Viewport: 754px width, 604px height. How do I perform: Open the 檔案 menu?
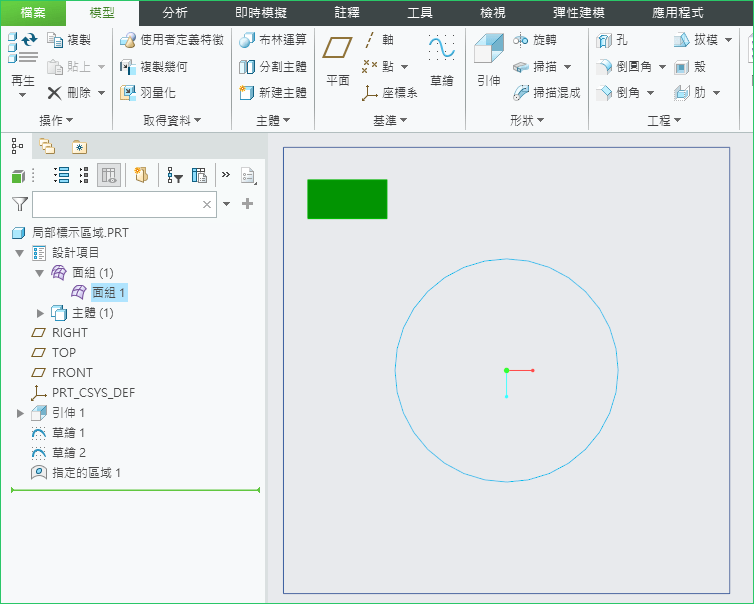pyautogui.click(x=33, y=13)
